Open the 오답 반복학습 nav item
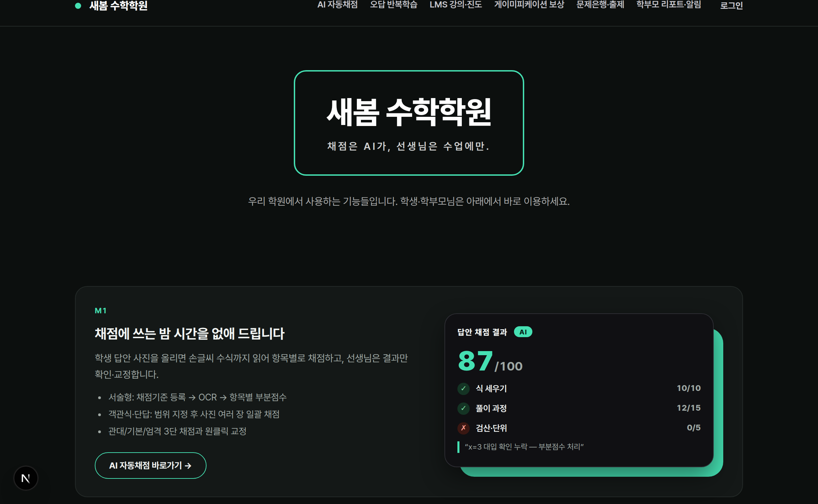This screenshot has width=818, height=504. click(x=394, y=5)
